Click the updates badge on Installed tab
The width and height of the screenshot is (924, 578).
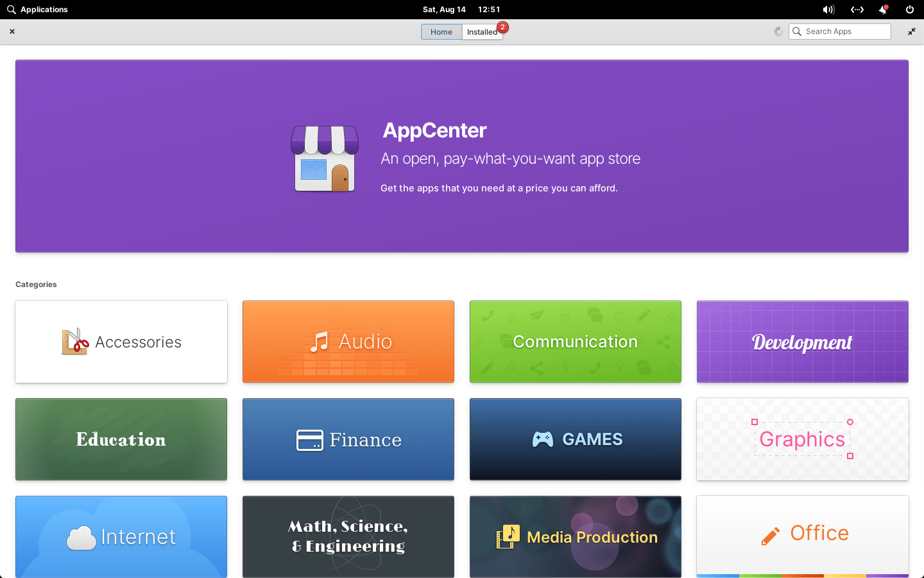[x=503, y=27]
